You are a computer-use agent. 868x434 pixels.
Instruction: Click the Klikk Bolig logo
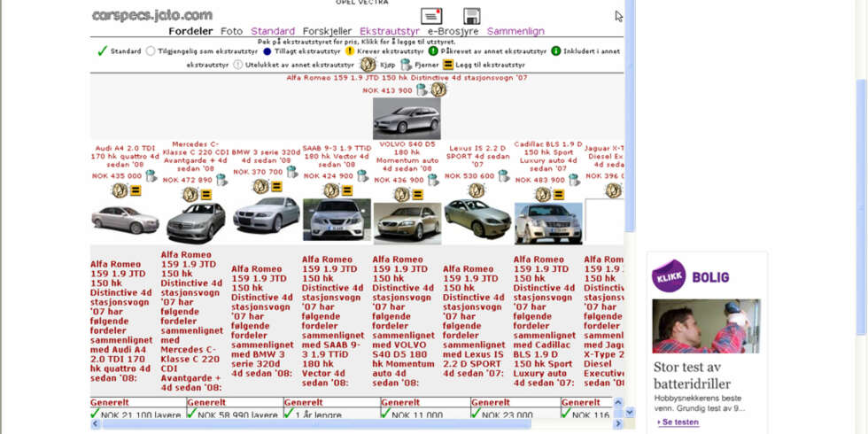(x=690, y=276)
